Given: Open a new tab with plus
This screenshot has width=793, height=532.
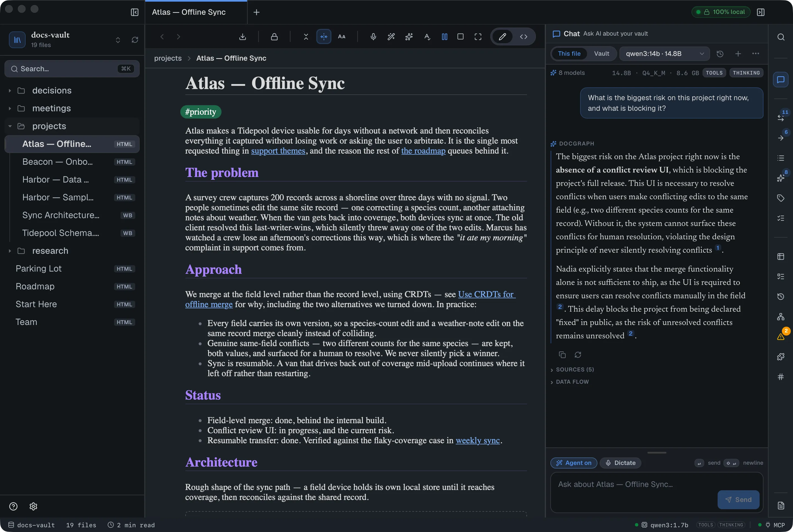Looking at the screenshot, I should tap(257, 12).
